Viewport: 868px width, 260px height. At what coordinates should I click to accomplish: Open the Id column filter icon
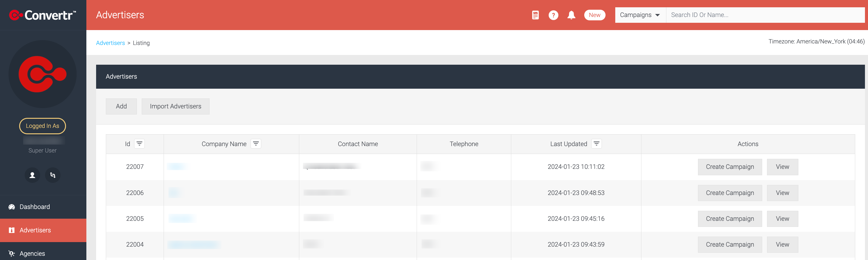click(139, 144)
